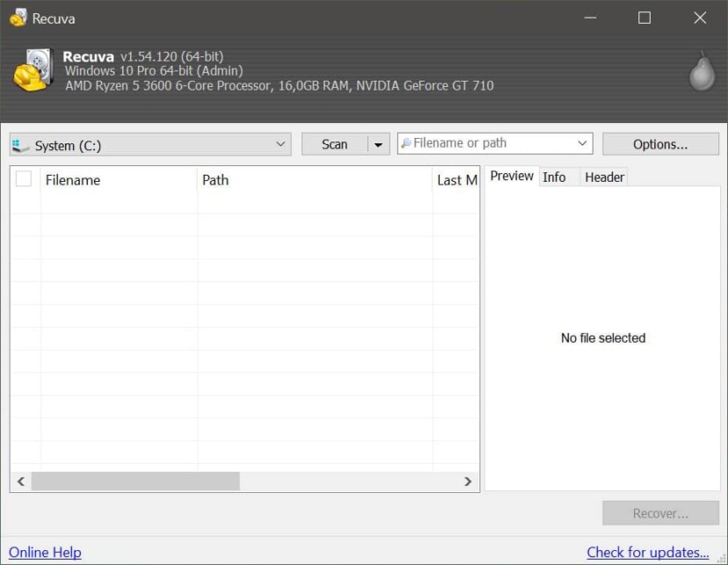Click the Scan button
728x565 pixels.
(334, 142)
